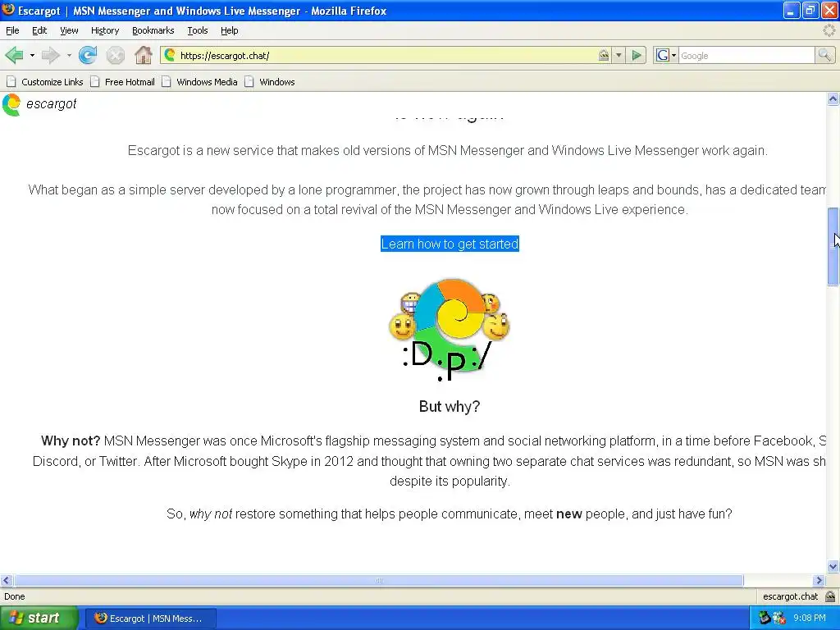Click the horizontal scrollbar thumb

(379, 580)
